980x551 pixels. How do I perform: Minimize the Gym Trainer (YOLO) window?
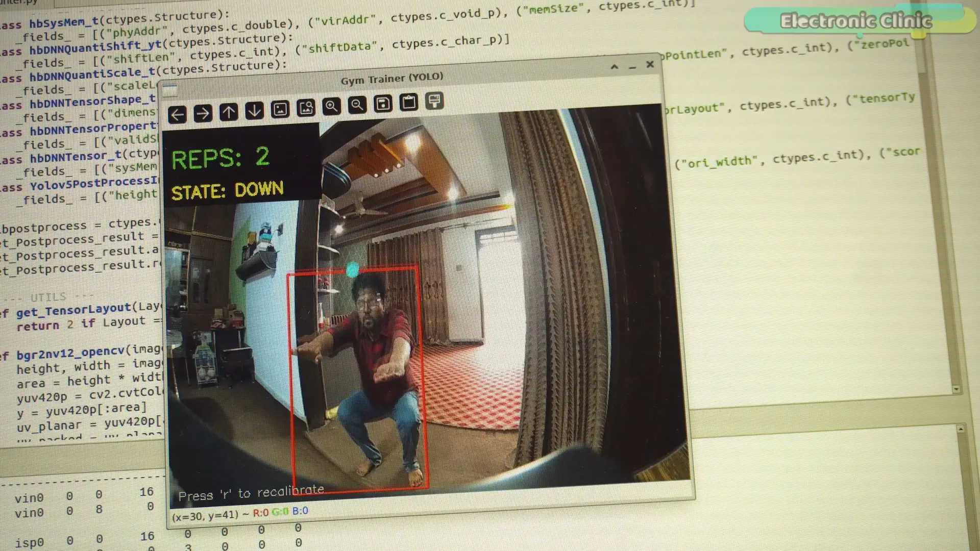pos(632,66)
